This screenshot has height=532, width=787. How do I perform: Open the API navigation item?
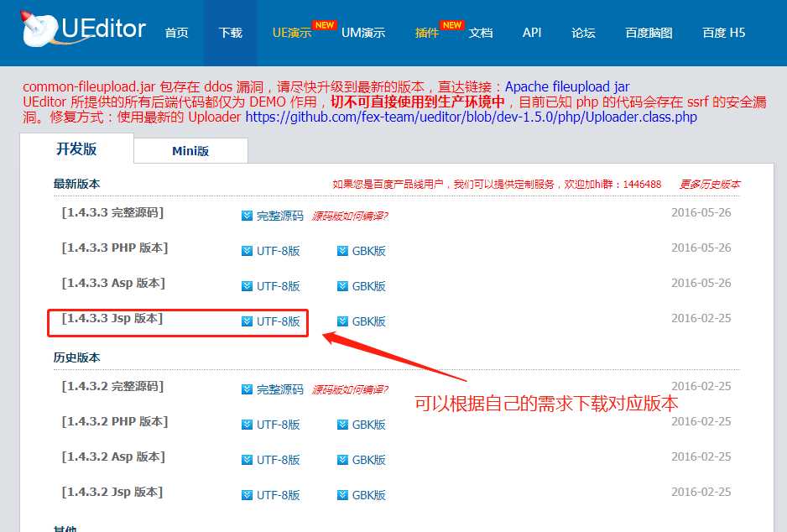[532, 33]
